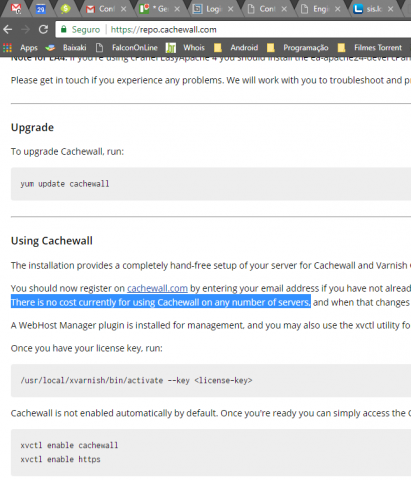
Task: Go back to the previous page
Action: (8, 30)
